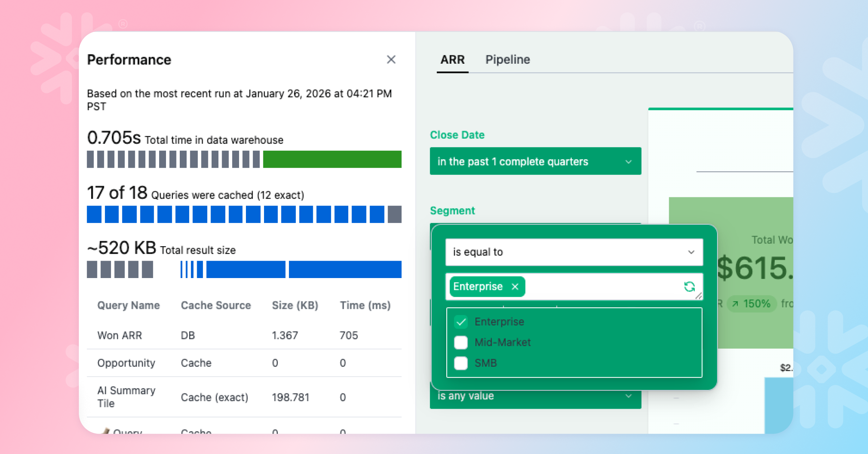
Task: Select the ARR tab
Action: (x=452, y=60)
